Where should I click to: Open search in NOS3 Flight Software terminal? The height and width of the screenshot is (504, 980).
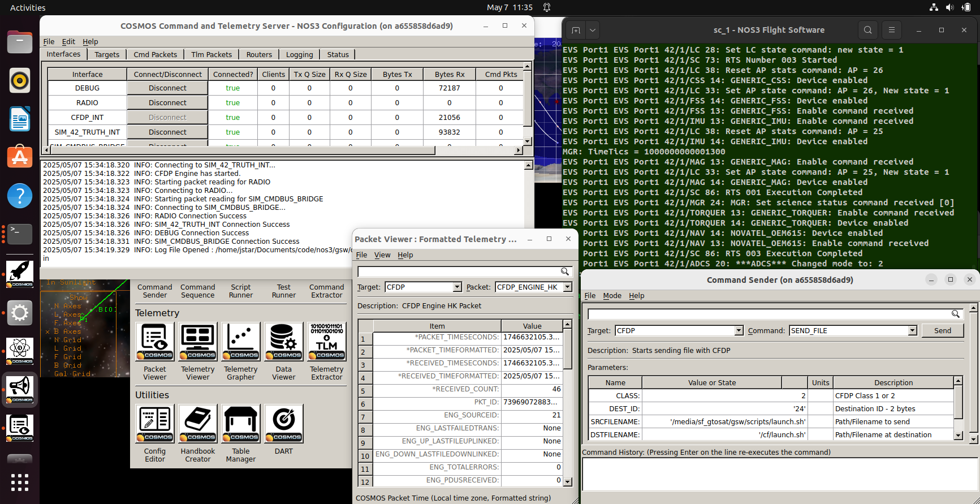tap(867, 30)
